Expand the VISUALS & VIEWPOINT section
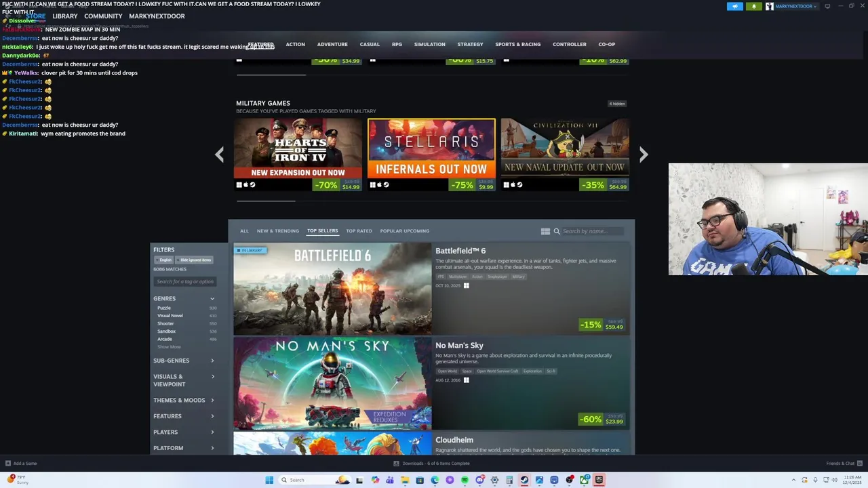Image resolution: width=868 pixels, height=488 pixels. 184,380
